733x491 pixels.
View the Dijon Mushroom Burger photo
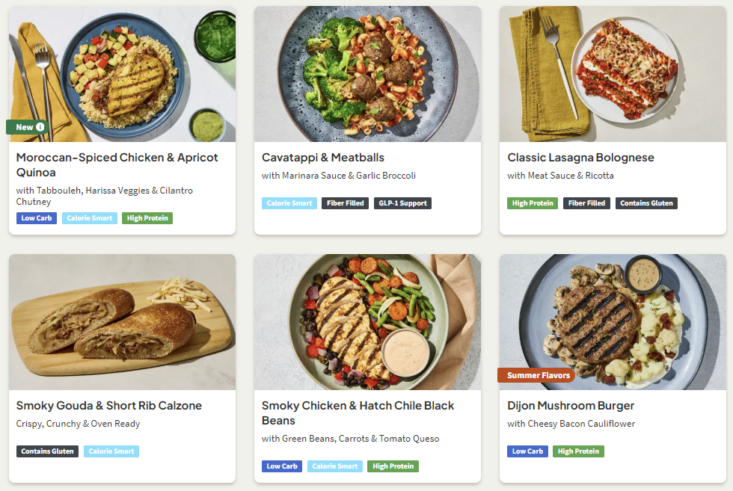(x=613, y=322)
